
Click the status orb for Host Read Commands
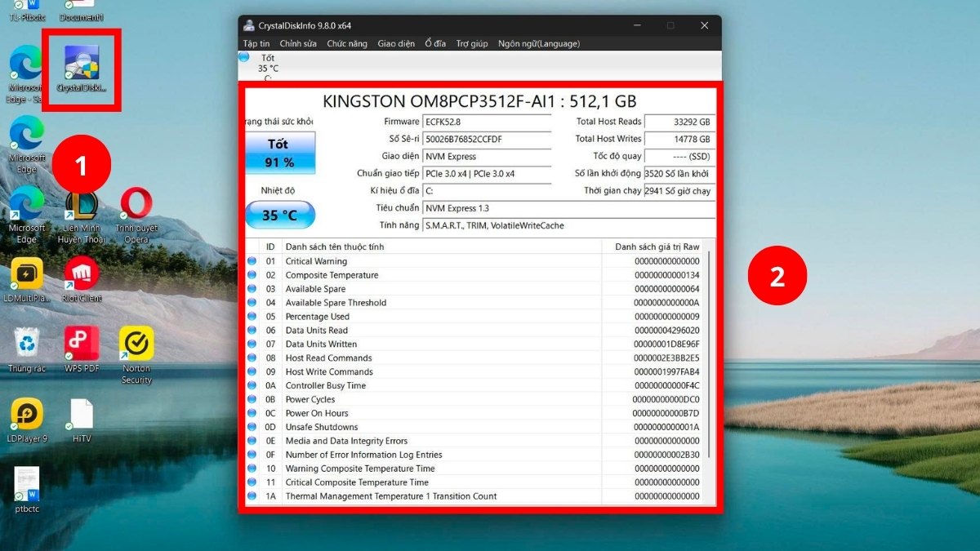(x=252, y=358)
